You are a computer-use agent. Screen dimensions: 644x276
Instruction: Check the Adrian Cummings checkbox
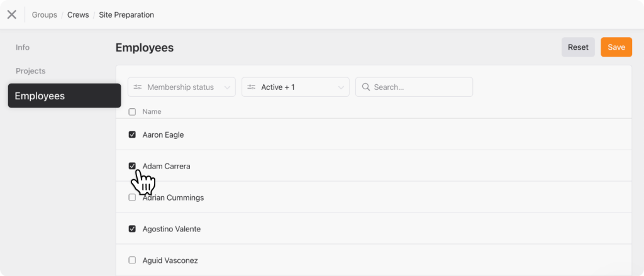[132, 197]
